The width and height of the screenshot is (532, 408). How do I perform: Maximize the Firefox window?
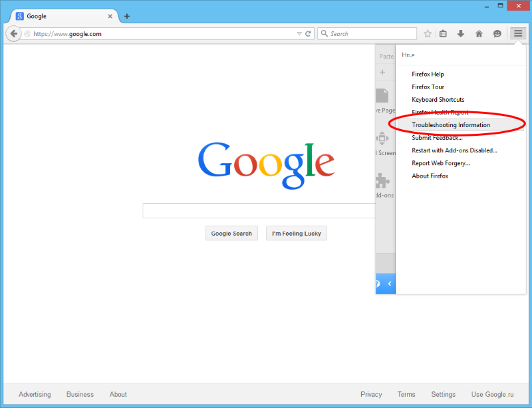click(501, 6)
